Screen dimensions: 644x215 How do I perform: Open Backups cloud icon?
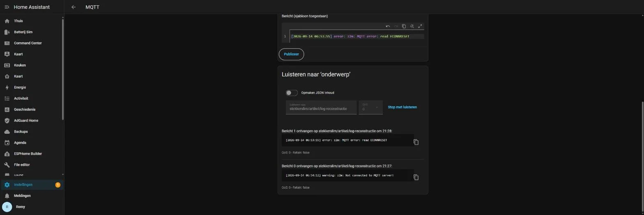7,132
